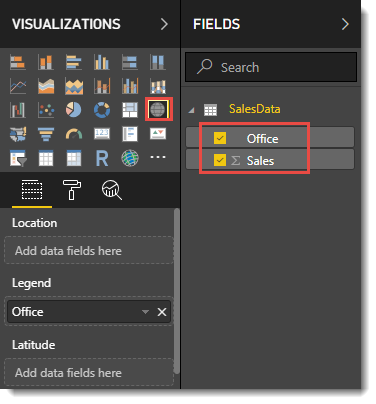Select the stacked bar chart visual
The image size is (376, 404).
(18, 62)
